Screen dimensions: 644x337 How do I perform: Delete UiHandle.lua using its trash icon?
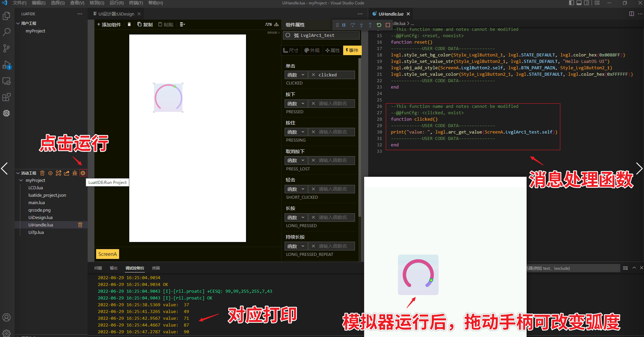click(80, 225)
